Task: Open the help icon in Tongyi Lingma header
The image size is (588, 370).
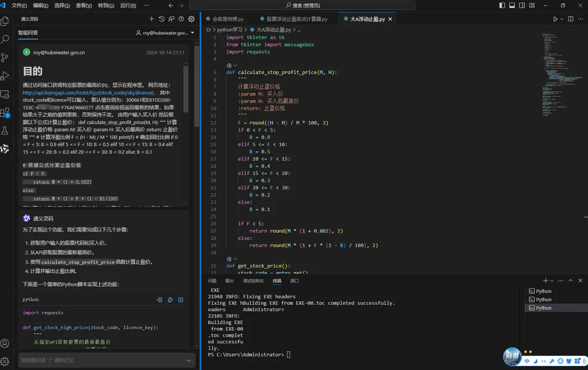Action: (181, 19)
